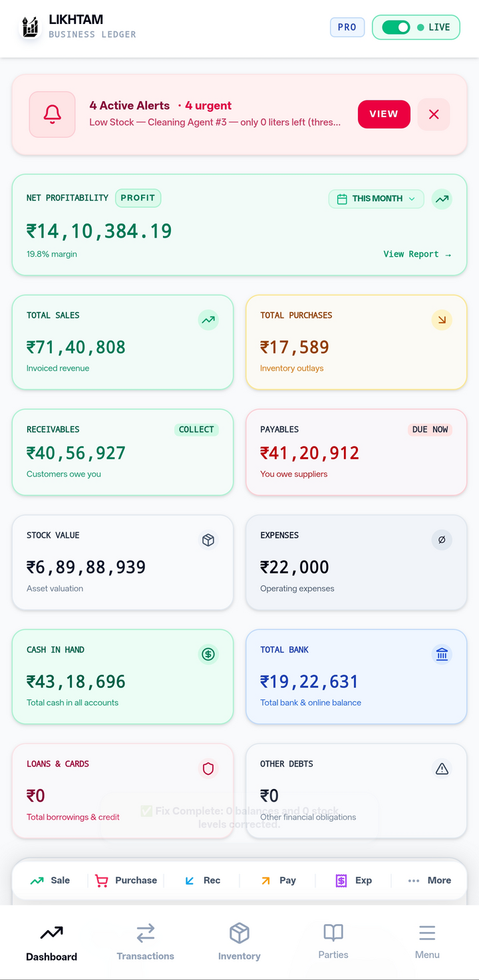Click the Likhtam app logo icon

30,27
